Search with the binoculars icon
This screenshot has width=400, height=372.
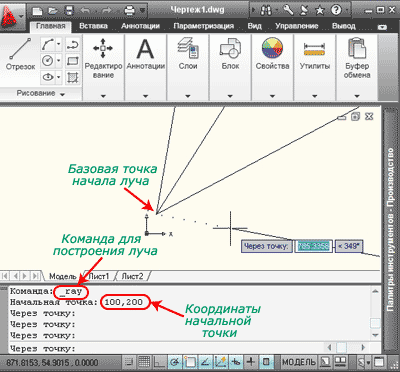(x=266, y=11)
